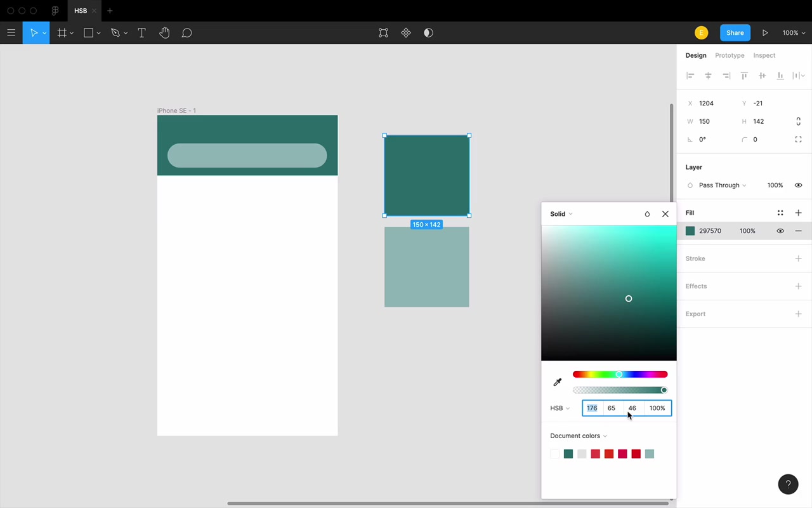Add an Effect with plus icon
Image resolution: width=812 pixels, height=508 pixels.
coord(798,286)
